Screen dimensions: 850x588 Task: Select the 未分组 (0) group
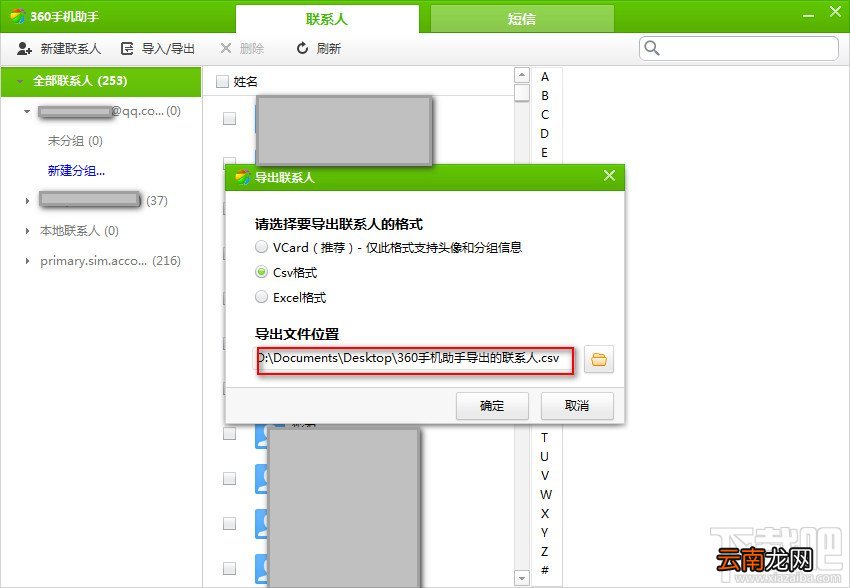coord(75,141)
